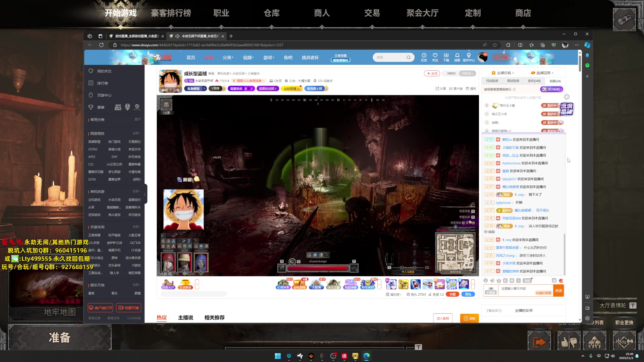Open the 幻境探索 activity icon
Image resolution: width=644 pixels, height=362 pixels.
point(283,284)
